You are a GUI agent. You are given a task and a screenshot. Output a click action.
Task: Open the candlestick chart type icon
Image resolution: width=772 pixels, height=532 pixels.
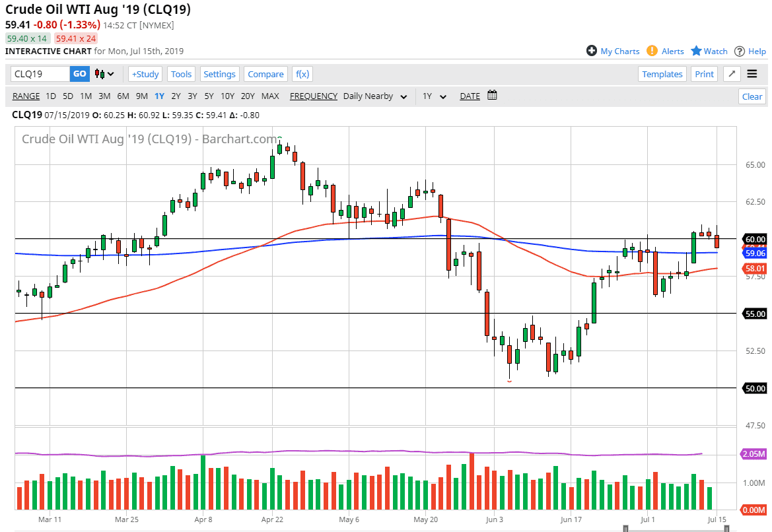(98, 74)
